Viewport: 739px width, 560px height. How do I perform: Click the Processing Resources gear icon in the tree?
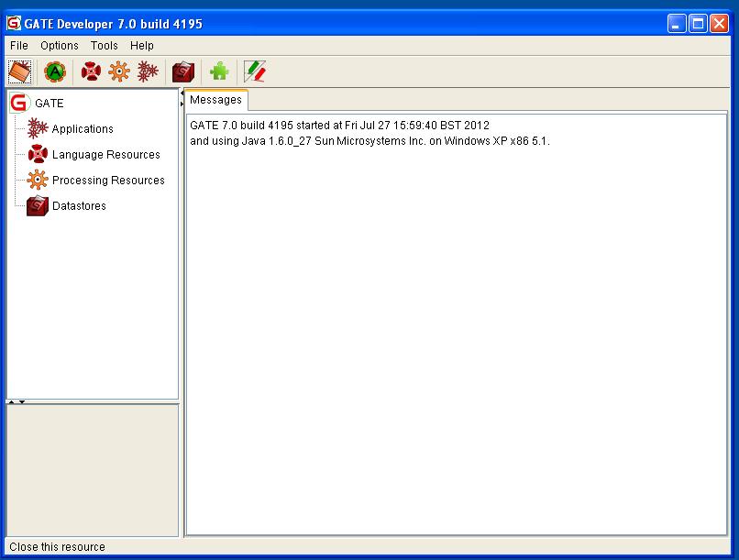point(38,180)
